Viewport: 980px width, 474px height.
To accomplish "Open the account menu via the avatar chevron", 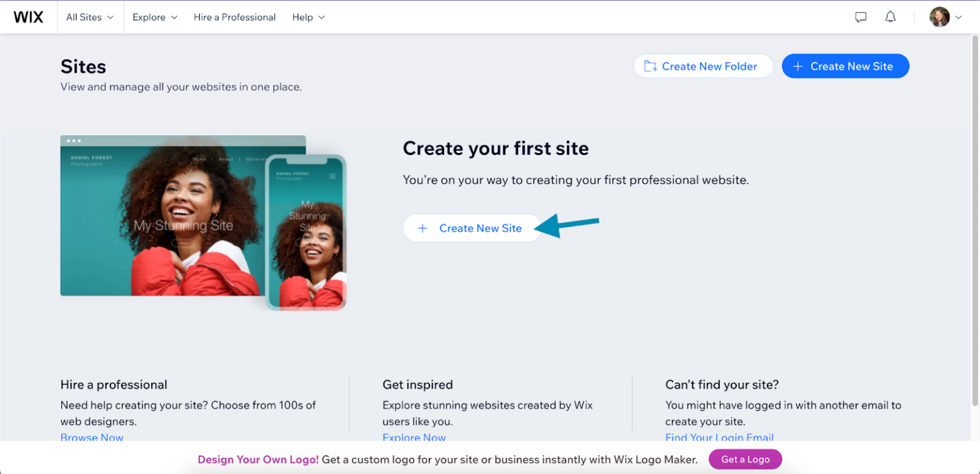I will 959,17.
